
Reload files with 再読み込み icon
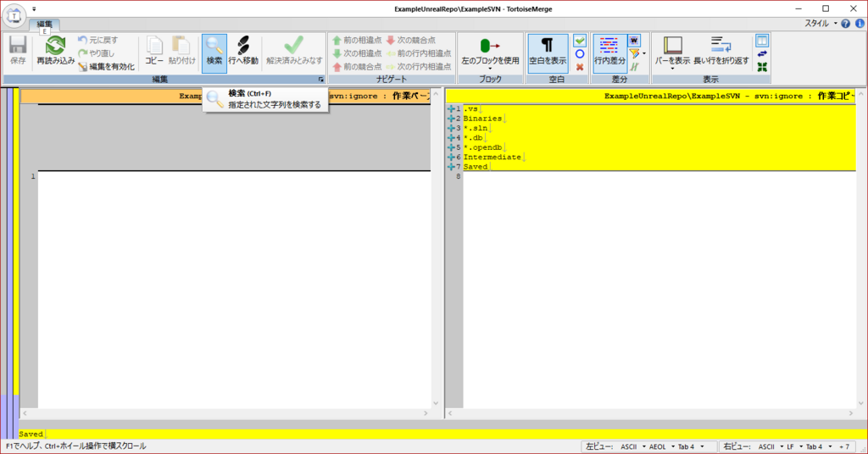click(55, 51)
